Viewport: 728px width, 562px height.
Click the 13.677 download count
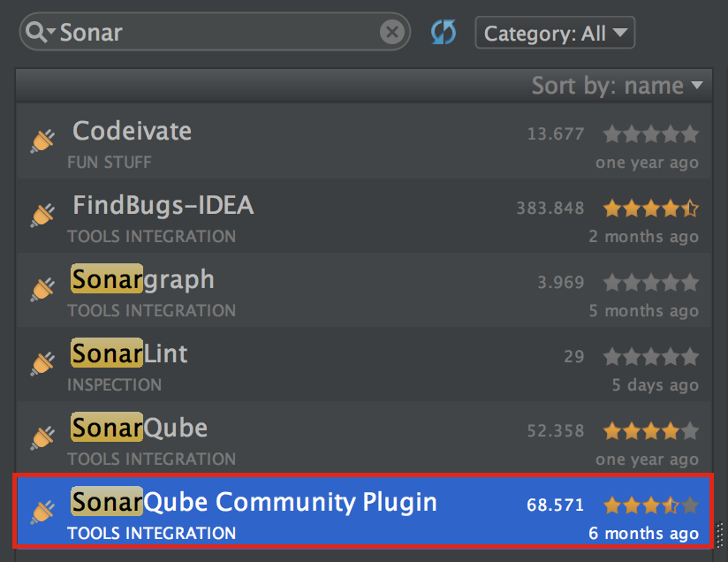[556, 134]
